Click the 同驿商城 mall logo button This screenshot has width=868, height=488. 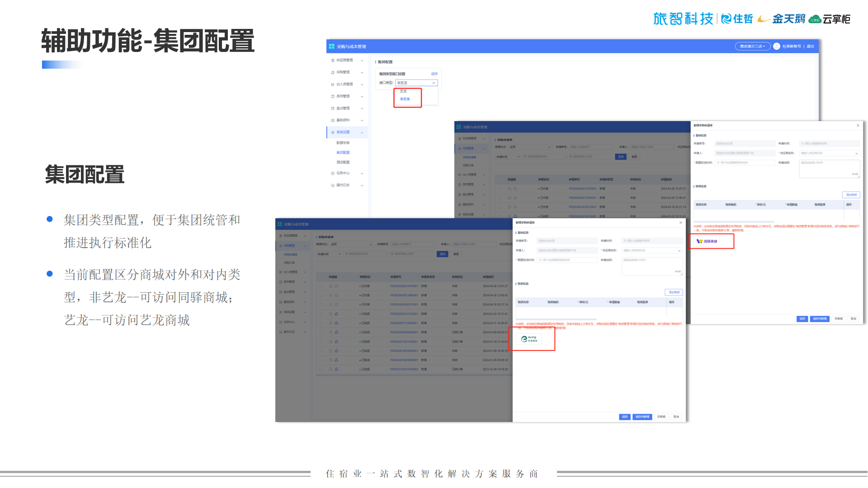707,241
